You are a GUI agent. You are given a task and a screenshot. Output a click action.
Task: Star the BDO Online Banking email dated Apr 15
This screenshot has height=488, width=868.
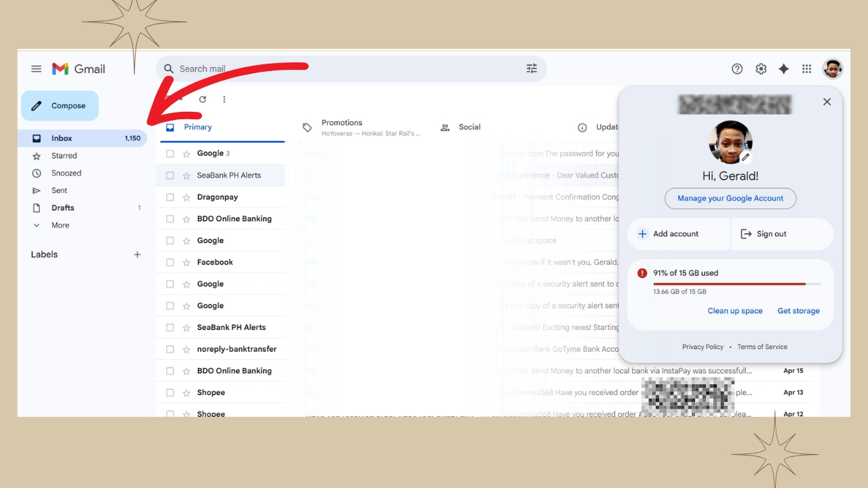(x=186, y=371)
